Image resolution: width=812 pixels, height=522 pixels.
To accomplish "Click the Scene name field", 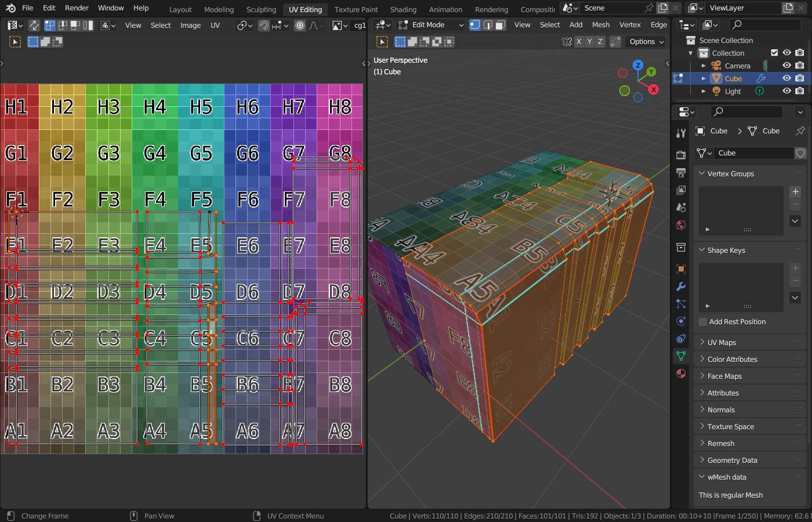I will coord(611,8).
